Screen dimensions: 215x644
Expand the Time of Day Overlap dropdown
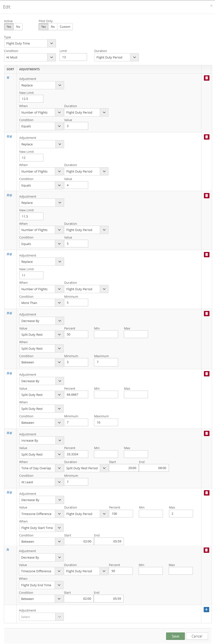point(41,468)
